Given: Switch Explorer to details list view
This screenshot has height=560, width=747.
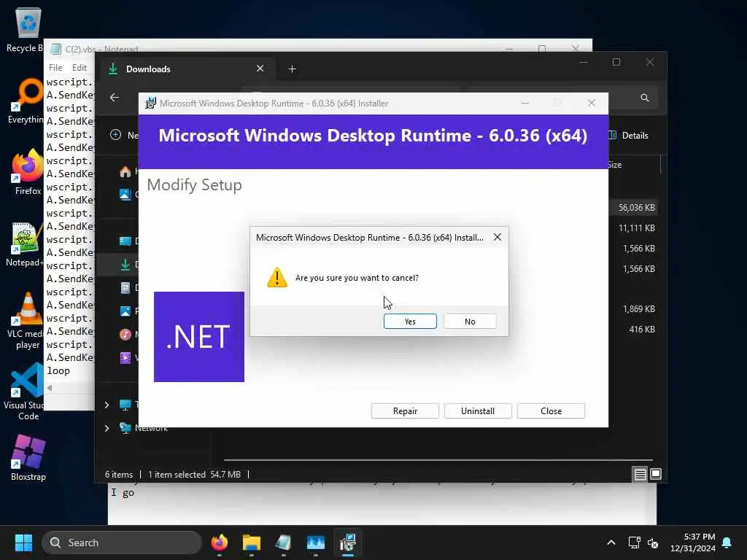Looking at the screenshot, I should [640, 474].
